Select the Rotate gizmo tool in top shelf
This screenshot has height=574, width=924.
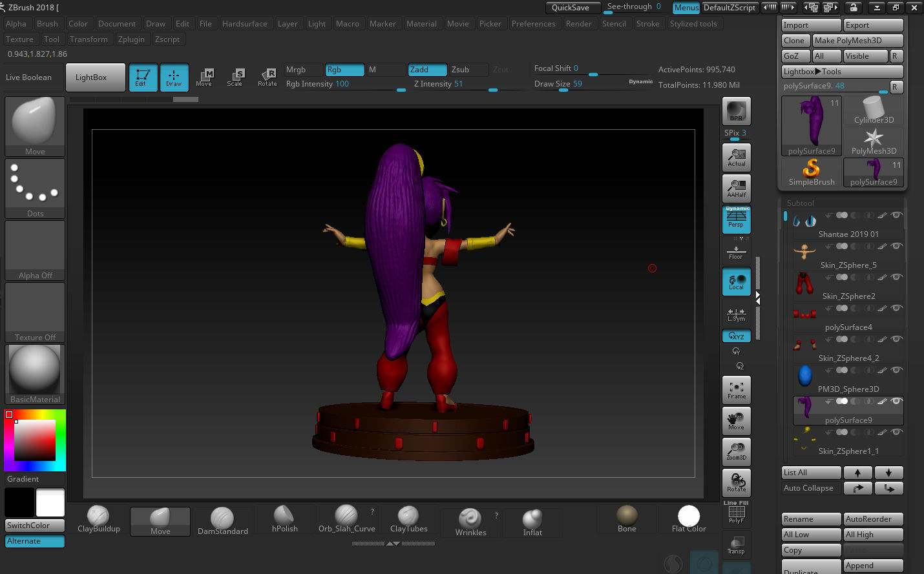[x=268, y=77]
